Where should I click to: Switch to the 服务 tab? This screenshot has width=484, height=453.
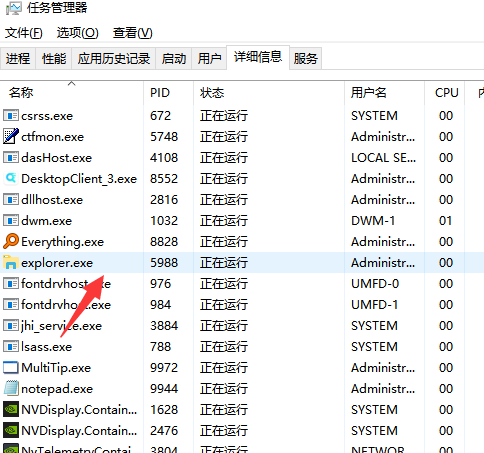coord(305,58)
